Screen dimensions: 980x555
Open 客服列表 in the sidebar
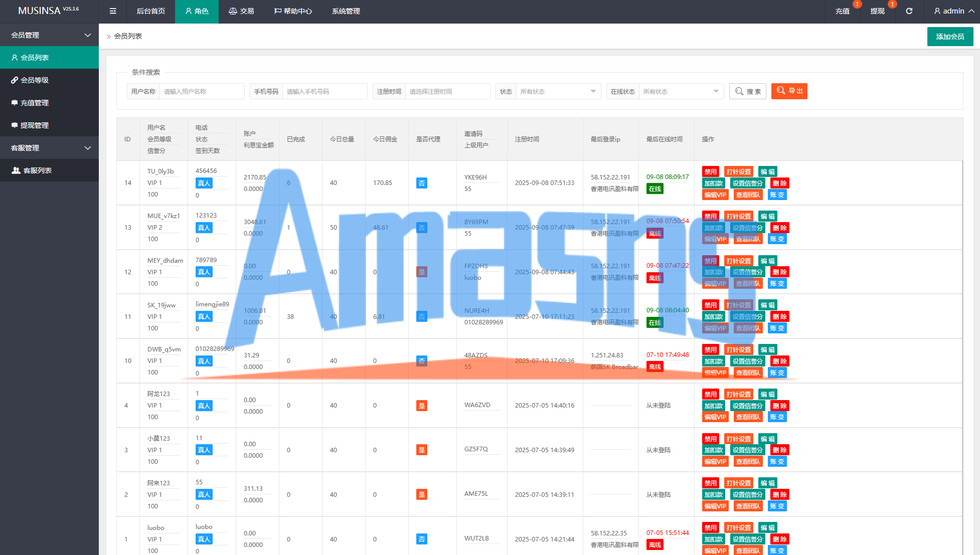coord(37,170)
